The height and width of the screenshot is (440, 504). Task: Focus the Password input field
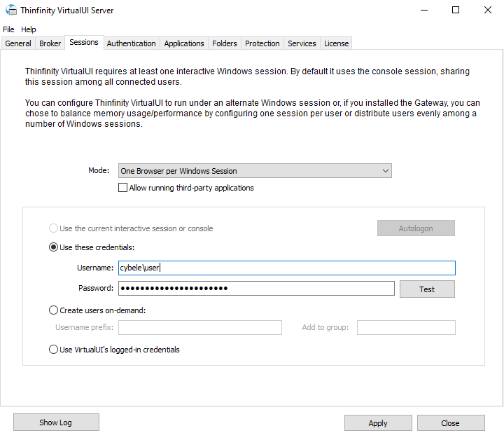pos(256,288)
